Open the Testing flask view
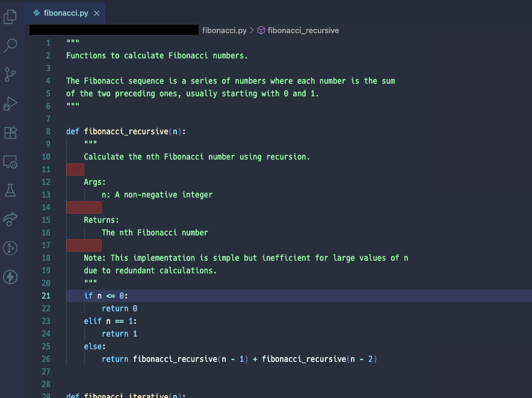The width and height of the screenshot is (532, 398). [10, 190]
